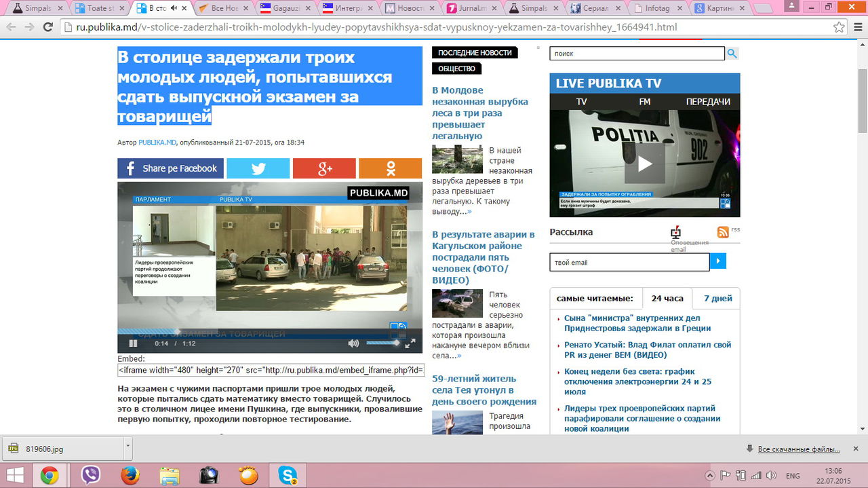This screenshot has height=488, width=868.
Task: Switch to the Gagauz browser tab
Action: (285, 8)
